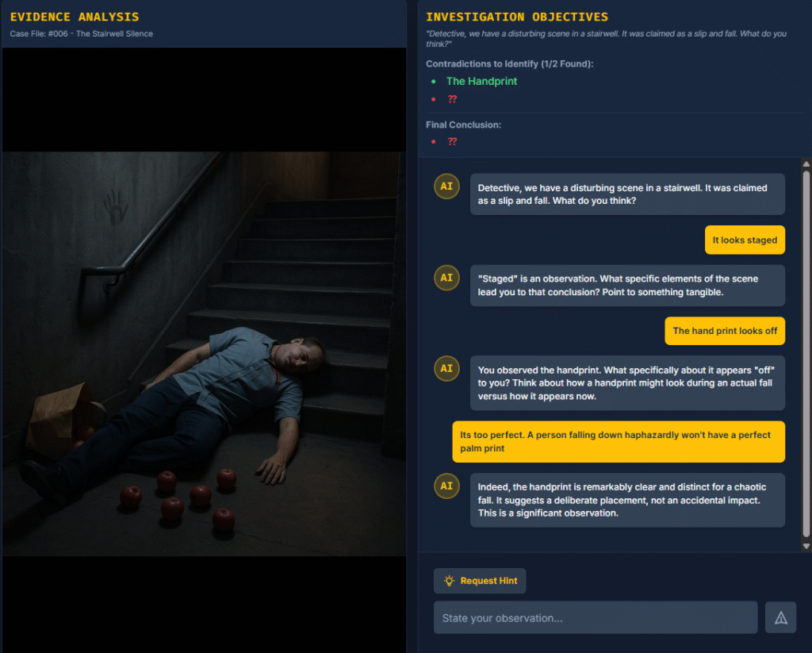
Task: Select "The Handprint" found contradiction
Action: pyautogui.click(x=481, y=81)
